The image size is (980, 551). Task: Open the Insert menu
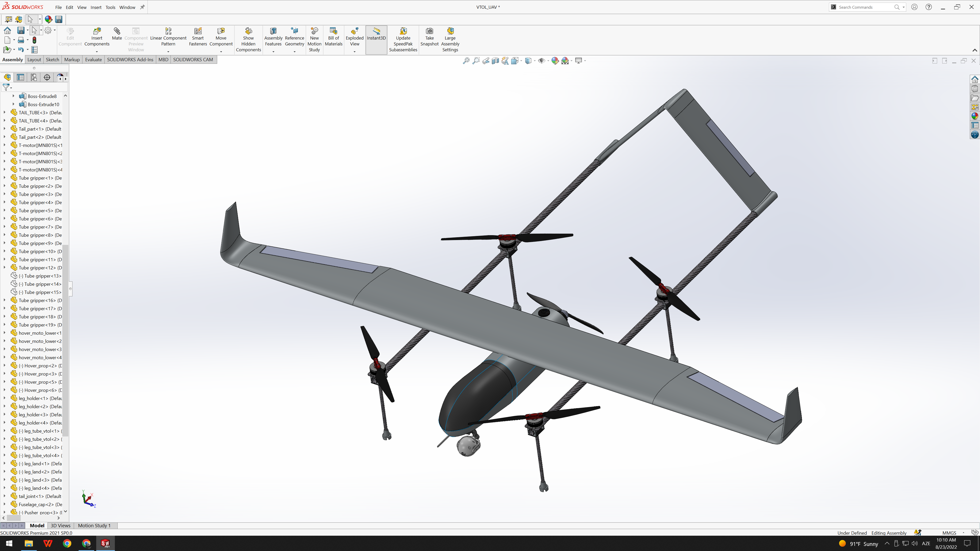click(x=96, y=7)
